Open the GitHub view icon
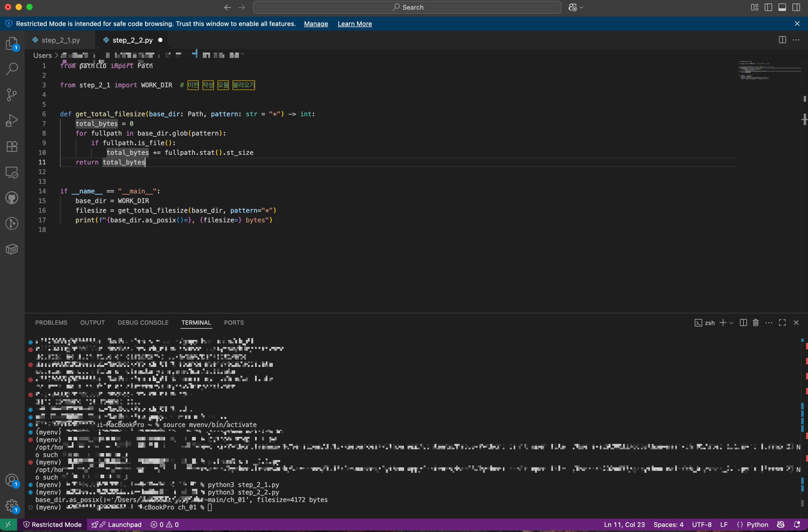This screenshot has height=532, width=808. point(12,198)
